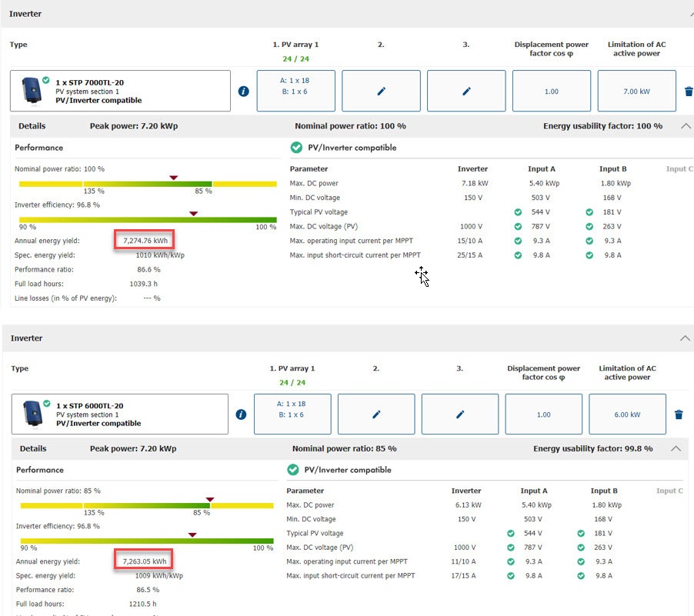Edit PV array slot 2 of STP 6000TL-20
Image resolution: width=694 pixels, height=616 pixels.
coord(376,415)
